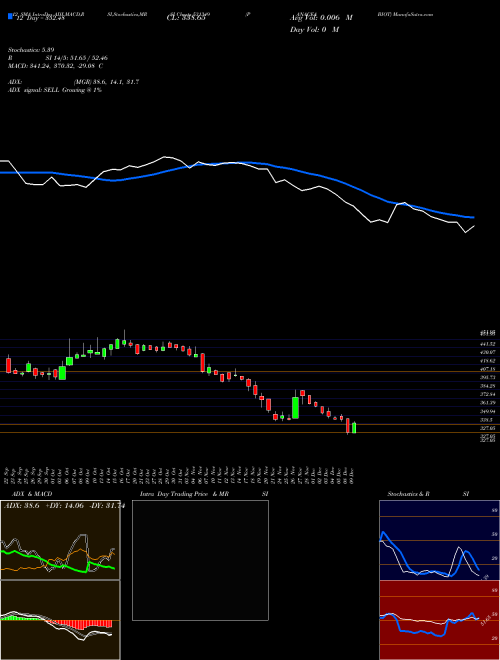The height and width of the screenshot is (660, 500).
Task: Click the 'MACD: 341.24, 370.32, -29.08 C' line
Action: click(56, 66)
